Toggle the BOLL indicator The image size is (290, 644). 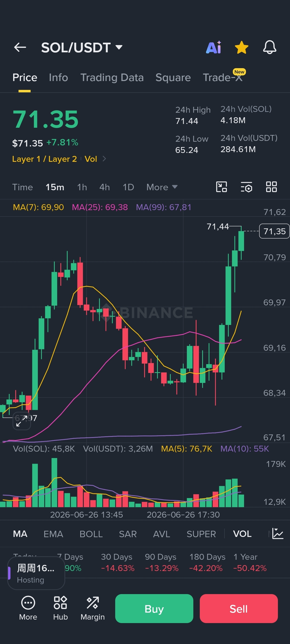click(x=91, y=534)
